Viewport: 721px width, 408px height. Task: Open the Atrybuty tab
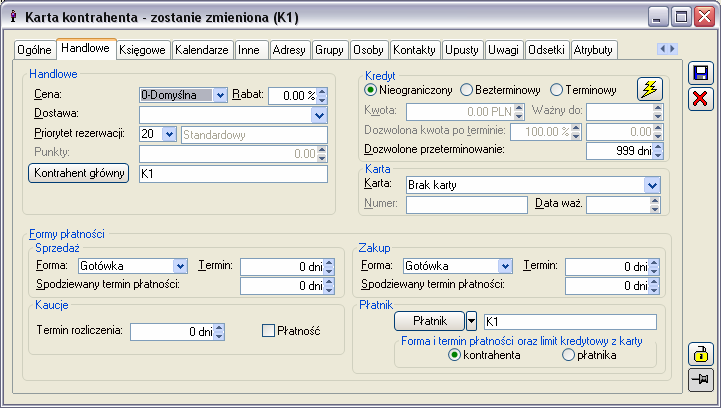(x=593, y=50)
